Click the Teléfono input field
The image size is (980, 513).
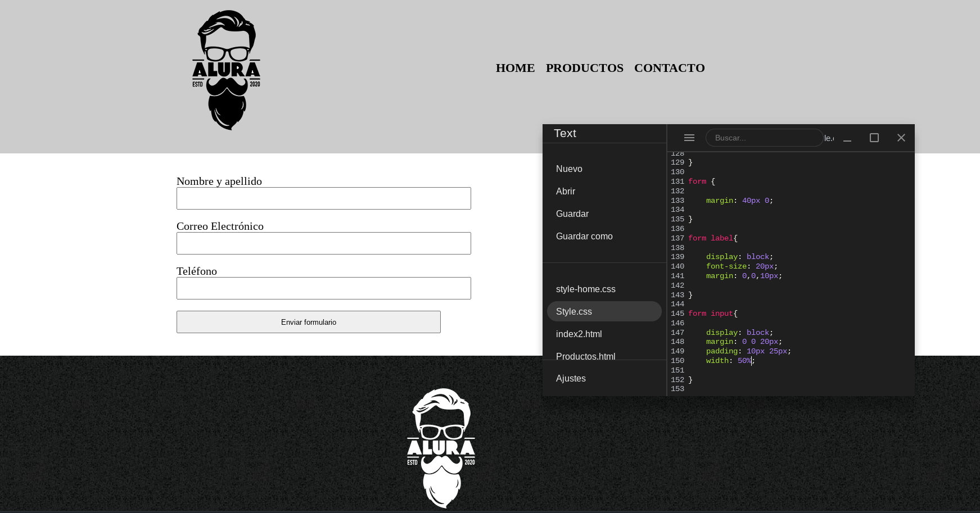(x=324, y=288)
